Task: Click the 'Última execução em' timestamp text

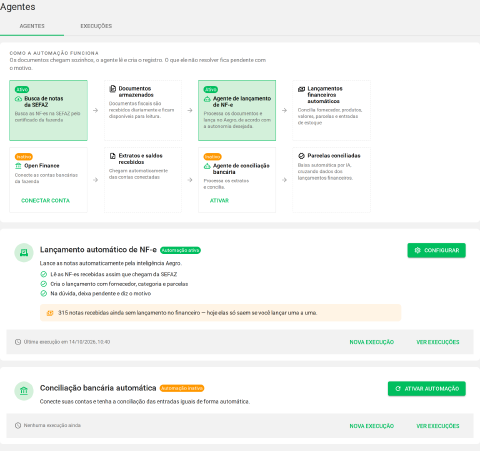Action: coord(67,342)
